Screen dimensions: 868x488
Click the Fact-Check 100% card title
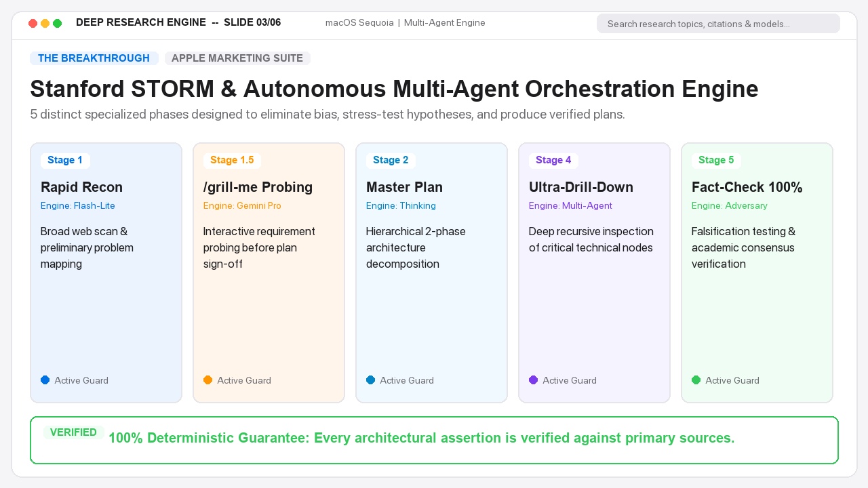pyautogui.click(x=747, y=187)
